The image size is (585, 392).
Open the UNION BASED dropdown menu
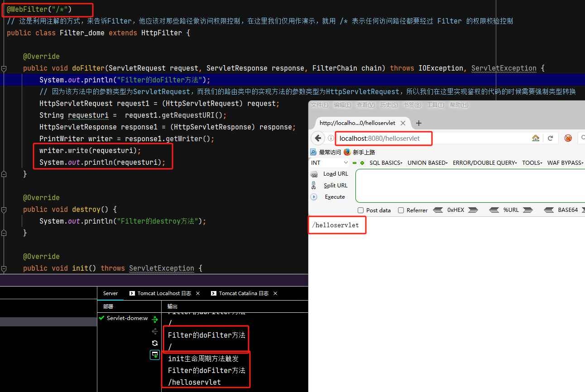tap(427, 163)
